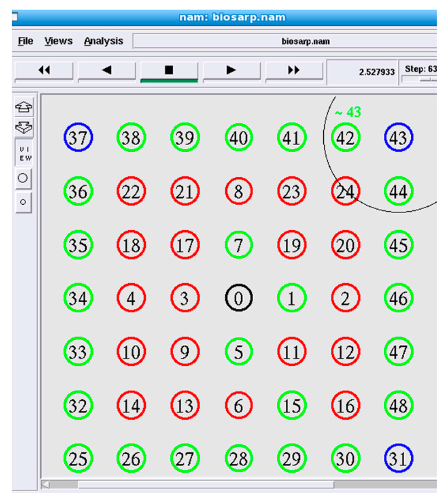Select red node 17

pos(185,245)
